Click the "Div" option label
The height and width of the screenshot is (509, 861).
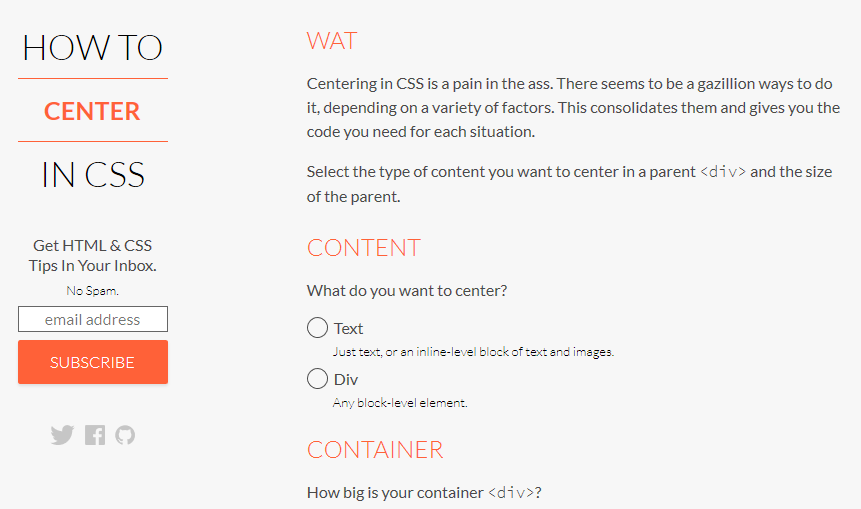pos(346,379)
